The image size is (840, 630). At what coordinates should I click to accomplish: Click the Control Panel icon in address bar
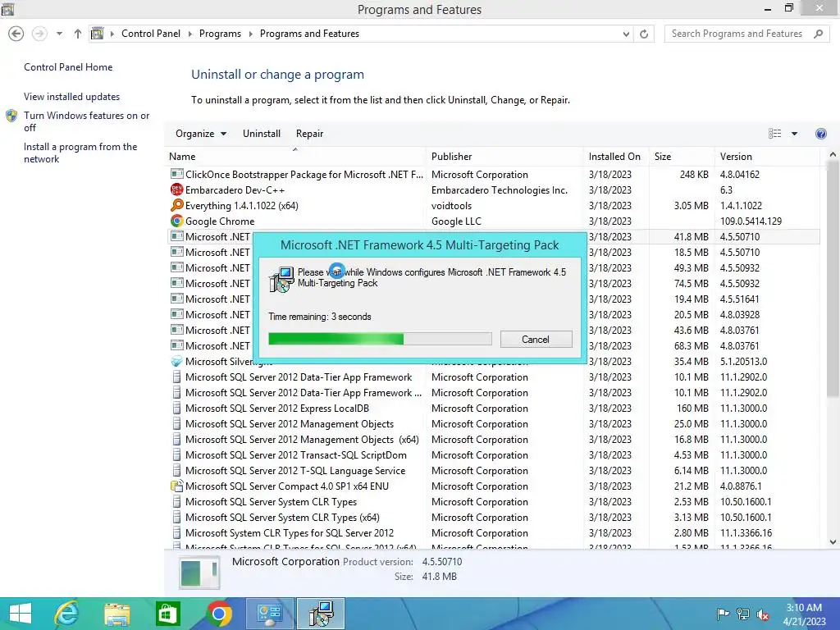click(x=97, y=33)
